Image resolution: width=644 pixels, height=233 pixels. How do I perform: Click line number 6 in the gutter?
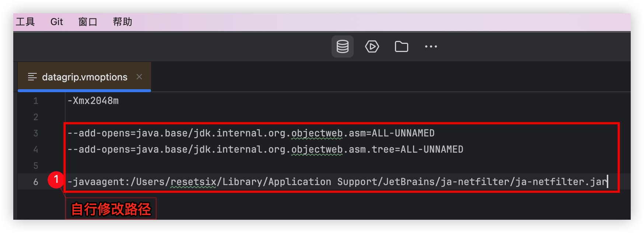tap(36, 182)
